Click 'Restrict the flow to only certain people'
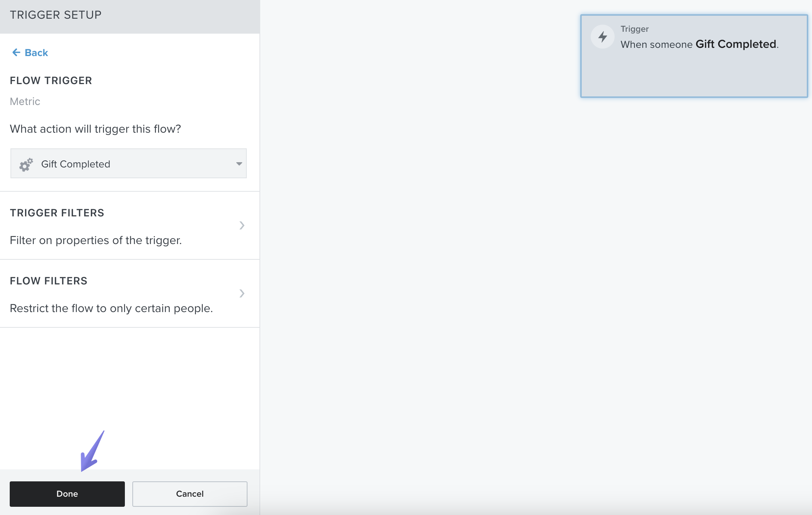The height and width of the screenshot is (515, 812). tap(111, 308)
